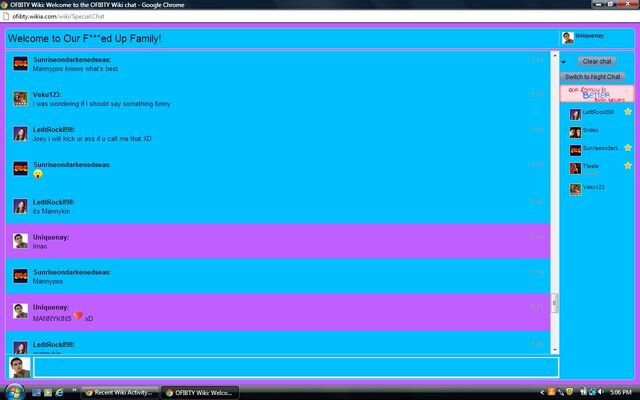640x400 pixels.
Task: Open Tlesta's avatar in the user list
Action: [x=576, y=168]
